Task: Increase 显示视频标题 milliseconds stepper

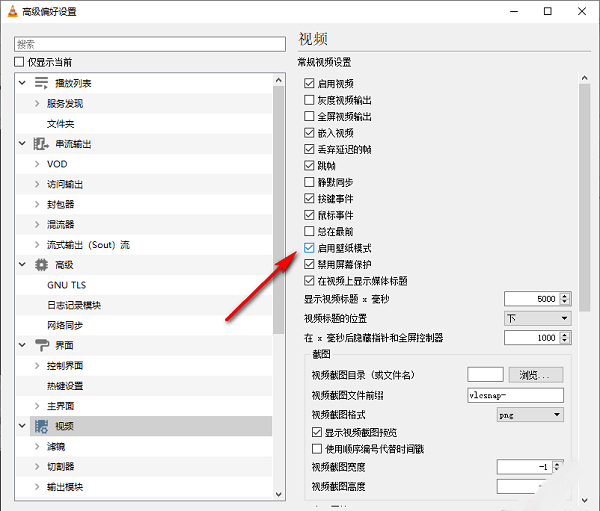Action: click(565, 295)
